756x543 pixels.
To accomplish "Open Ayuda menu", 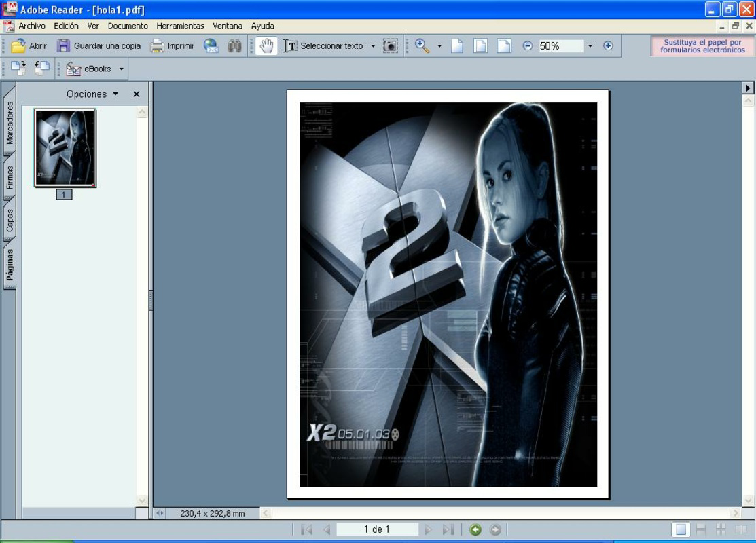I will [x=263, y=26].
